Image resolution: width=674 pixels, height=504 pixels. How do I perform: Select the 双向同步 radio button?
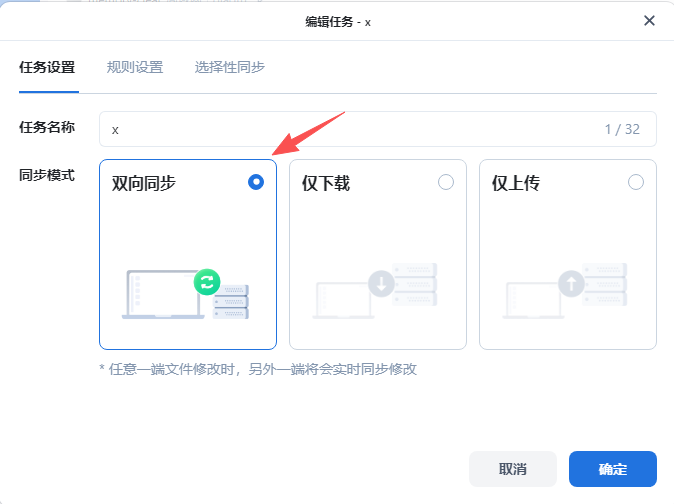click(256, 182)
